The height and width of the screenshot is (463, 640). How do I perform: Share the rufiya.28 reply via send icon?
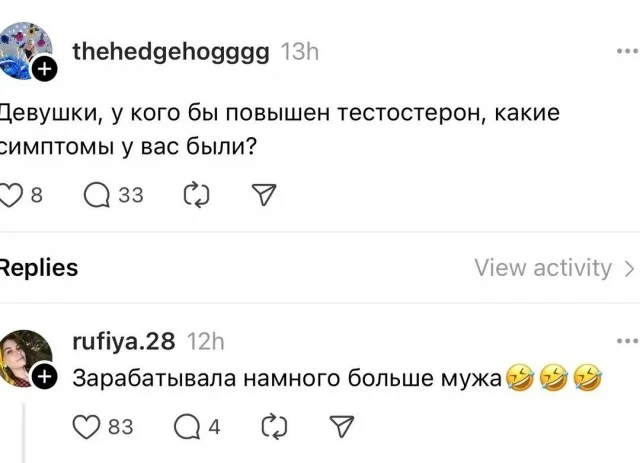coord(340,427)
